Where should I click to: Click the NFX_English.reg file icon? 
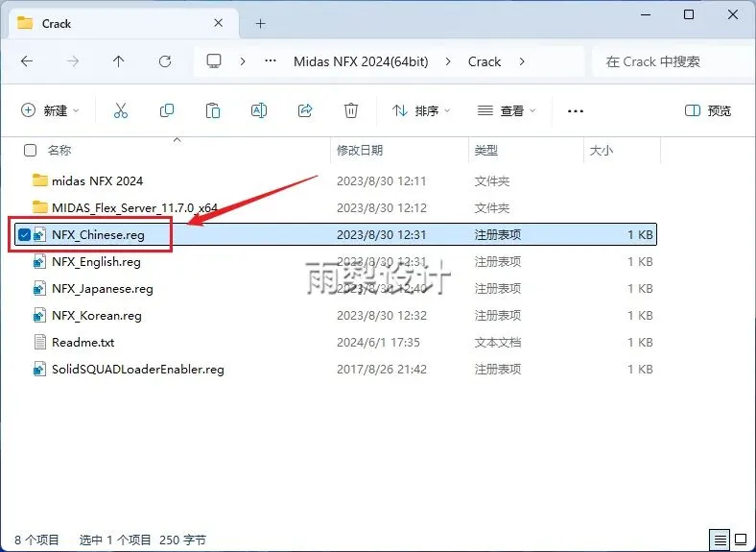click(x=39, y=261)
